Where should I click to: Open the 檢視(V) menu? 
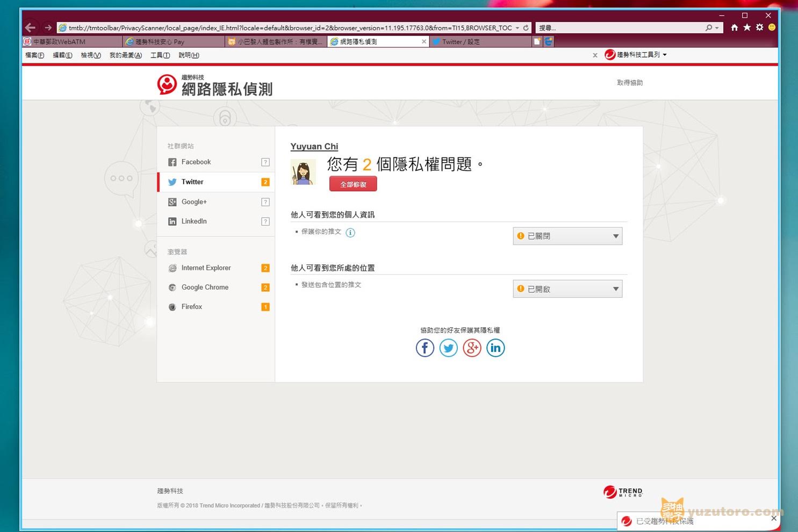click(x=91, y=55)
